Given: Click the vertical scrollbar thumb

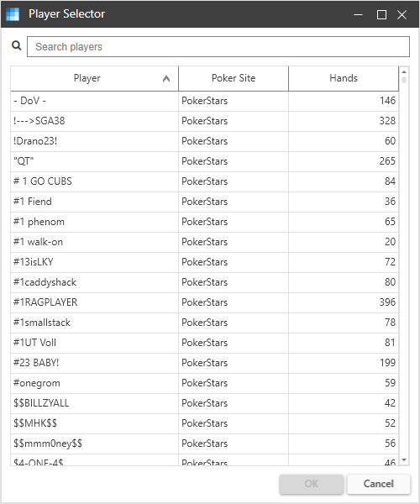Looking at the screenshot, I should 404,80.
